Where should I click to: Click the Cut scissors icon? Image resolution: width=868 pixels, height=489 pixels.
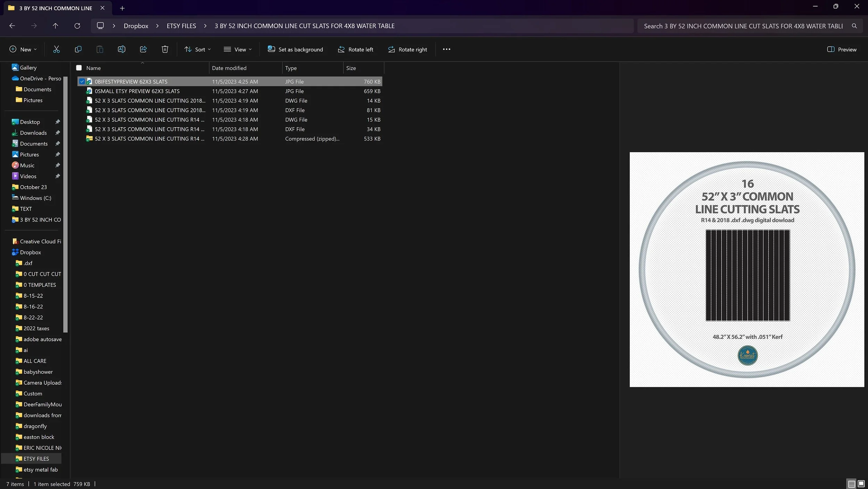56,49
